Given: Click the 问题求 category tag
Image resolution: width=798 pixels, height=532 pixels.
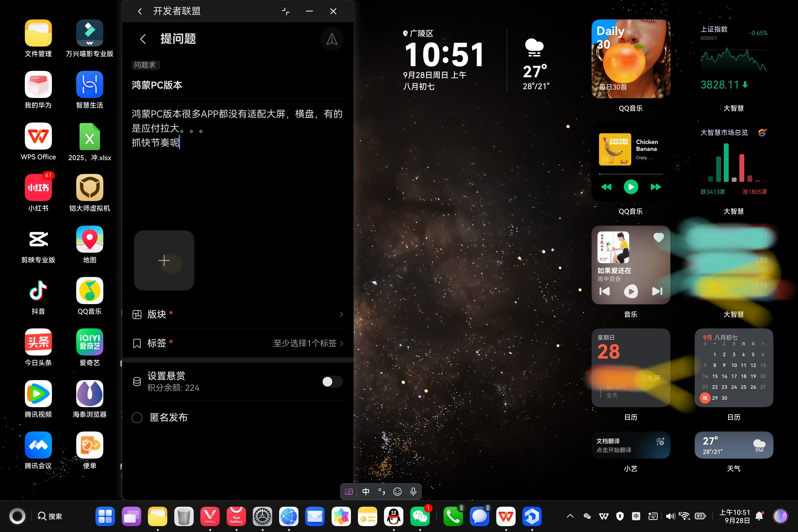Looking at the screenshot, I should pyautogui.click(x=145, y=65).
